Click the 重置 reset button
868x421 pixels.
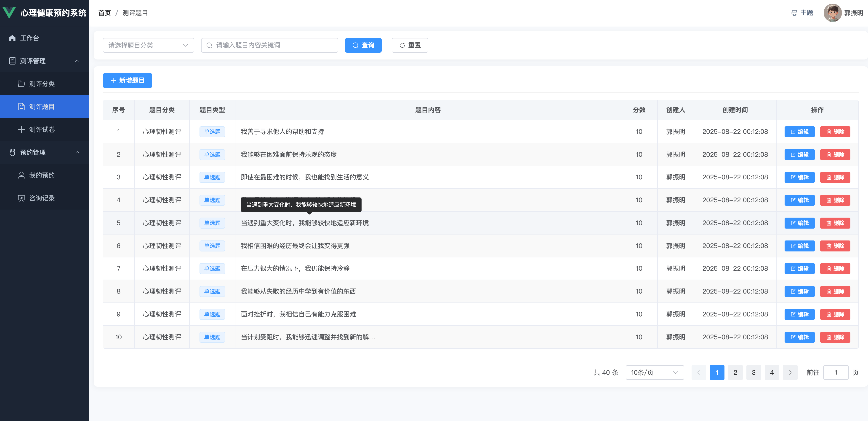pos(409,45)
